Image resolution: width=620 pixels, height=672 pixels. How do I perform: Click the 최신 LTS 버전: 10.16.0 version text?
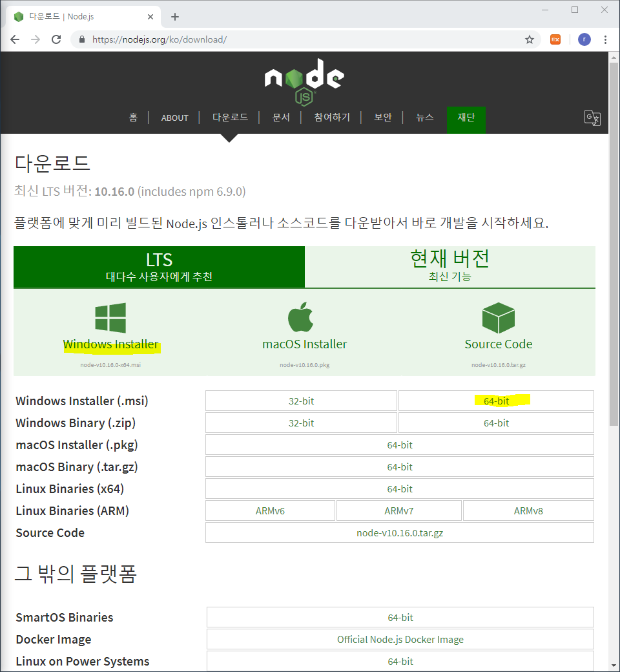130,191
